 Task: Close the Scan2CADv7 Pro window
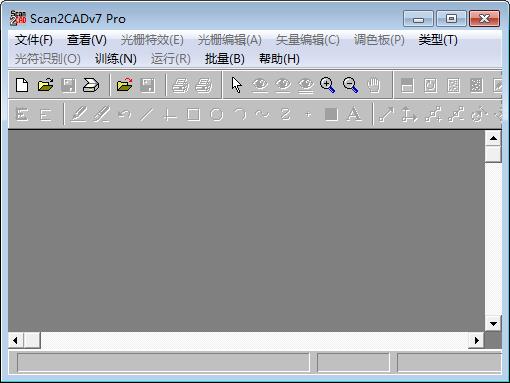coord(484,18)
